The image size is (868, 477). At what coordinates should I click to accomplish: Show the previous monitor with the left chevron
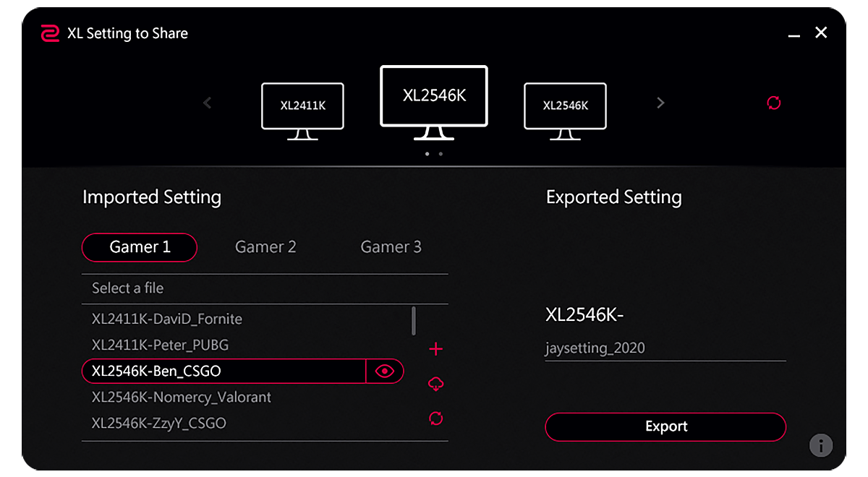(x=208, y=103)
